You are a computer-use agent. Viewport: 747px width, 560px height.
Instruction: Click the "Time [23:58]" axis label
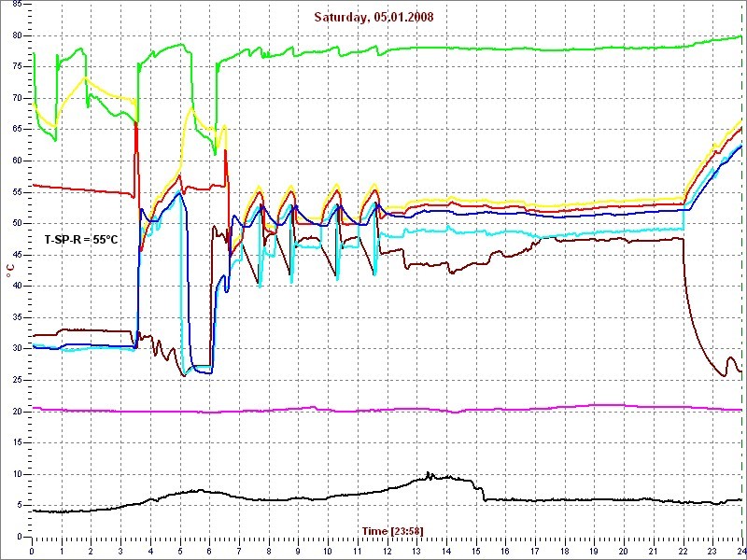[x=392, y=531]
